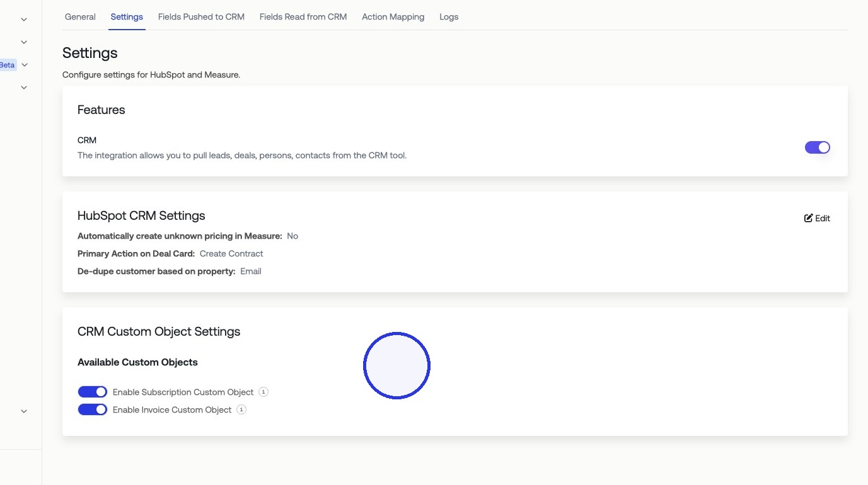The image size is (868, 485).
Task: Click the CRM integration description text
Action: tap(242, 155)
